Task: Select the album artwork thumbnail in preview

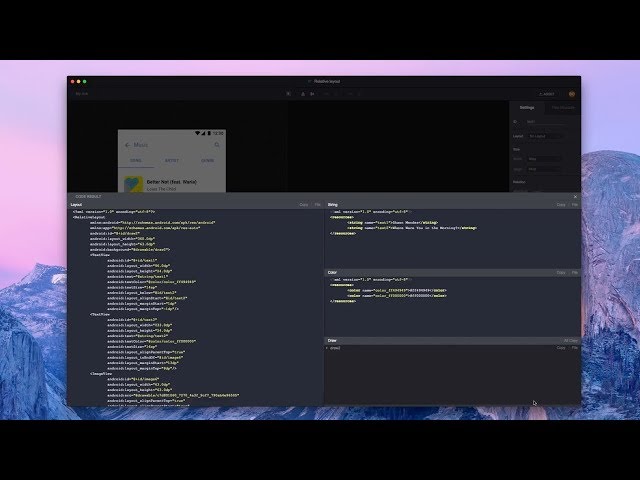Action: [133, 184]
